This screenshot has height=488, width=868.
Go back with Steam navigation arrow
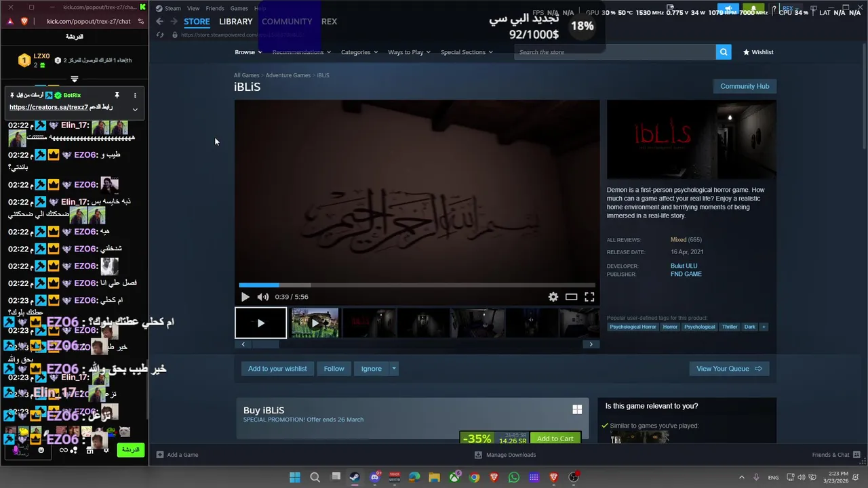click(159, 22)
